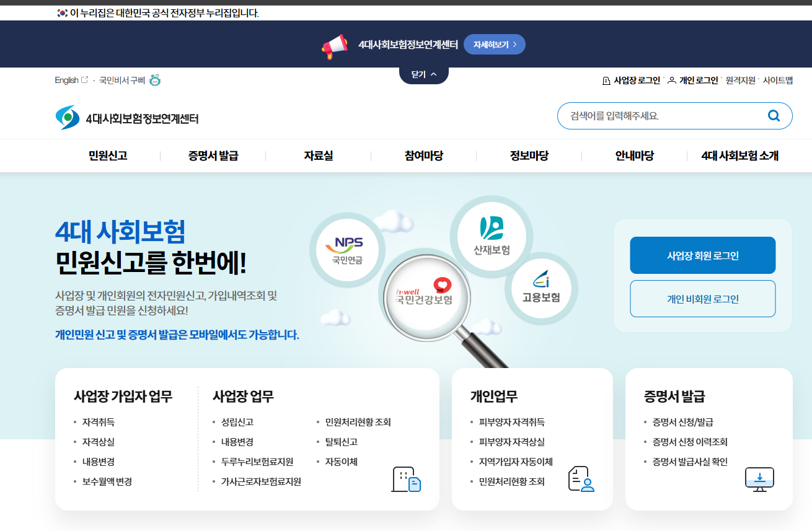812x531 pixels.
Task: Select the NPS 국민연금 insurance icon
Action: tap(347, 248)
